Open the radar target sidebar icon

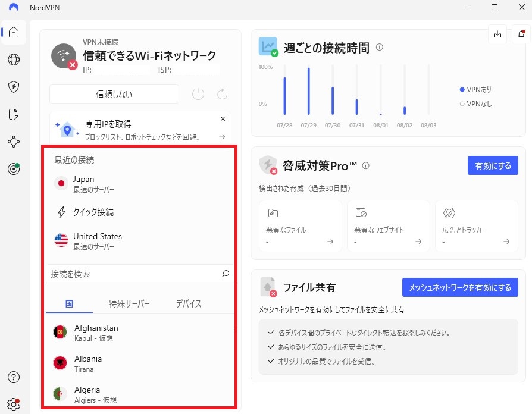pyautogui.click(x=14, y=168)
